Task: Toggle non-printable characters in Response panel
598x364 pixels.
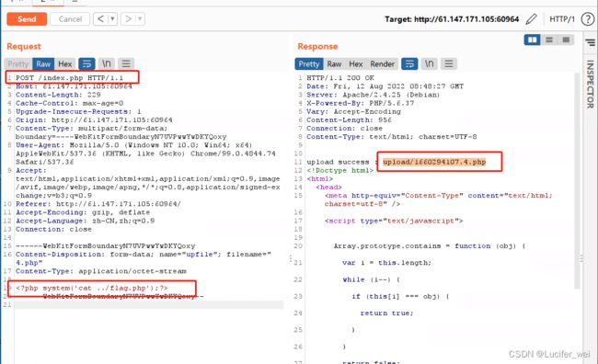Action: click(430, 64)
